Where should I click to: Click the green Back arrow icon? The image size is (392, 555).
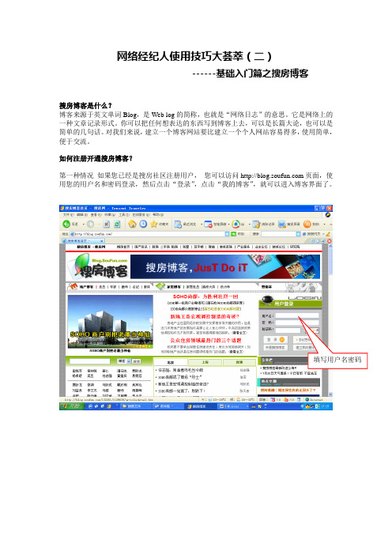(66, 224)
